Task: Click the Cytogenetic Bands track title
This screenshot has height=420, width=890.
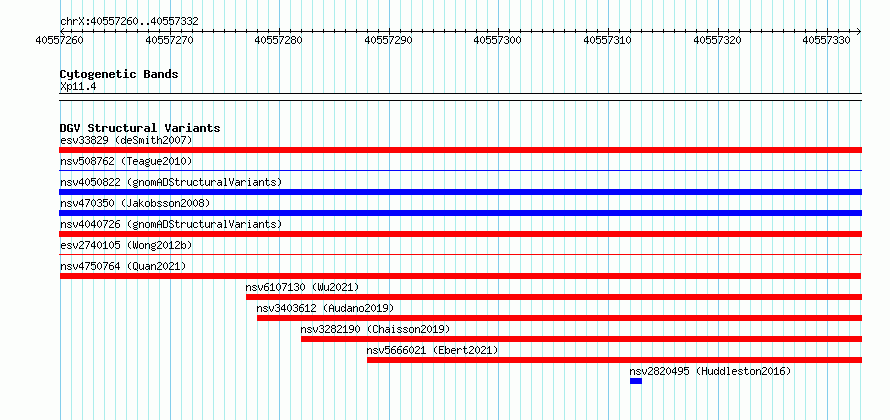Action: click(x=119, y=74)
